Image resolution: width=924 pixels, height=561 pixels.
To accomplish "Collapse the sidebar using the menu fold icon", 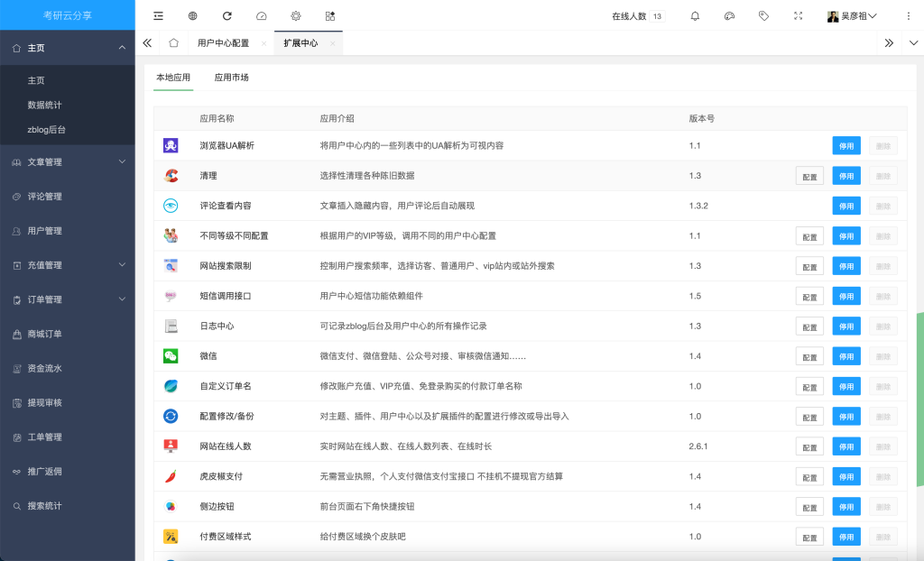I will [x=159, y=16].
